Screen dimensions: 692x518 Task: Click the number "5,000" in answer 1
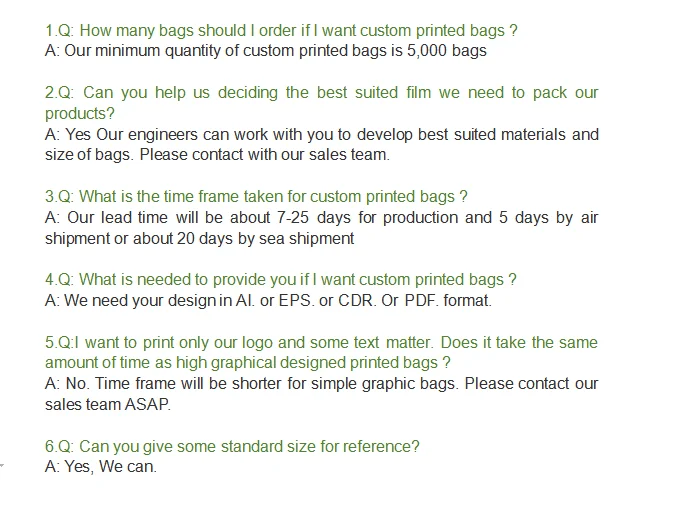point(427,51)
